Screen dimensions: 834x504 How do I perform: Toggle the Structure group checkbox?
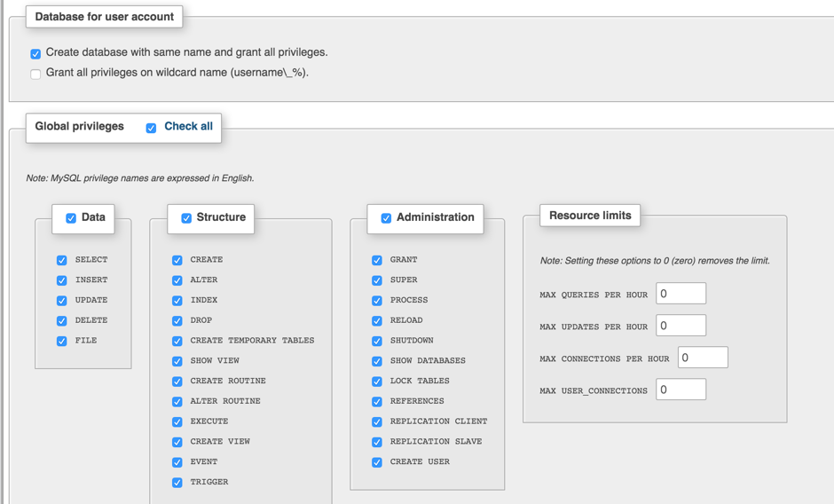(x=186, y=218)
